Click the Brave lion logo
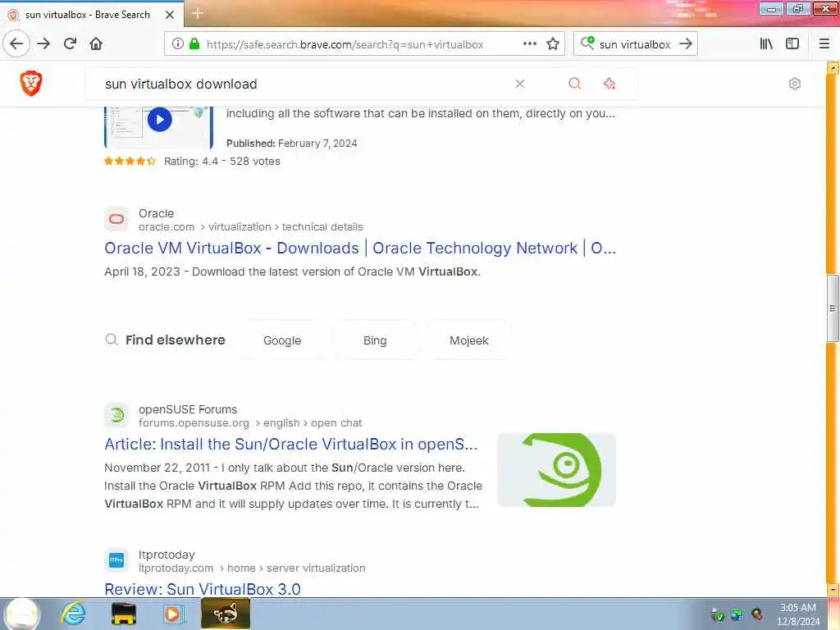The height and width of the screenshot is (630, 840). click(31, 84)
